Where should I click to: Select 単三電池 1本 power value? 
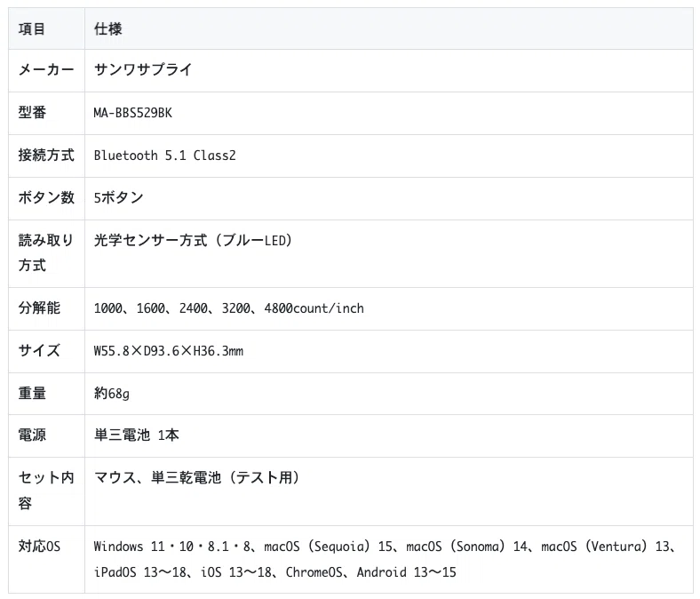click(x=136, y=435)
